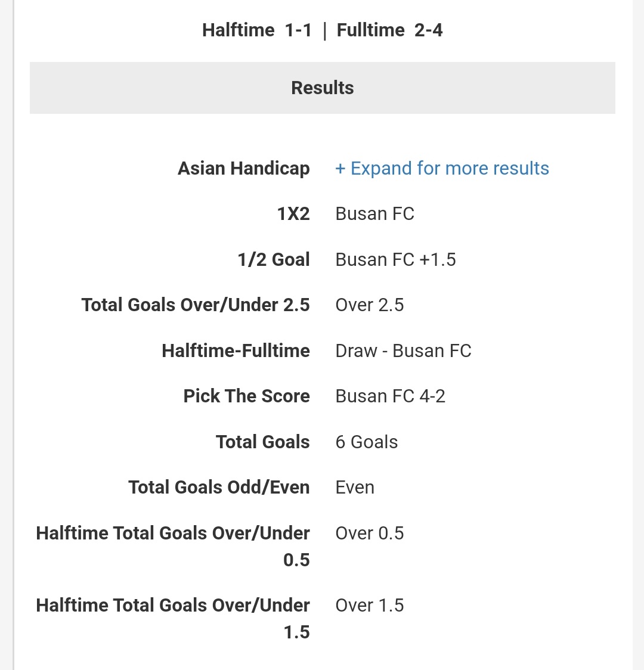This screenshot has width=644, height=670.
Task: Click Total Goals Over/Under 2.5 label
Action: click(196, 305)
